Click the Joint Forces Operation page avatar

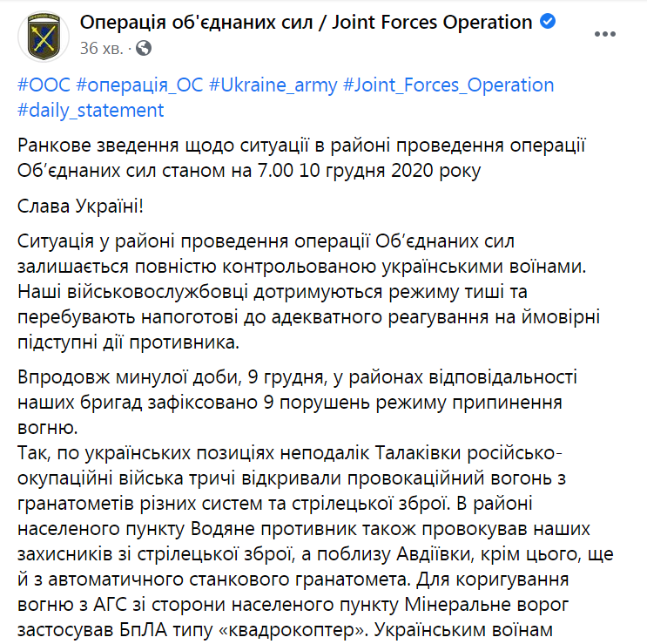pos(41,35)
